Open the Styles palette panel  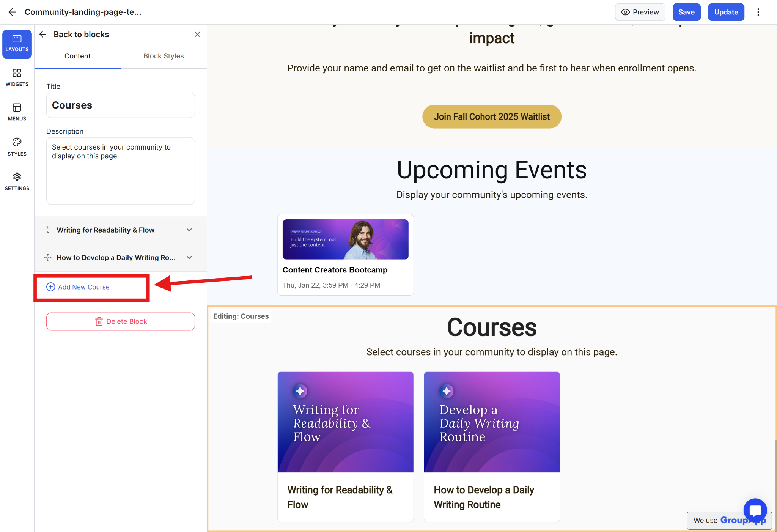[17, 147]
